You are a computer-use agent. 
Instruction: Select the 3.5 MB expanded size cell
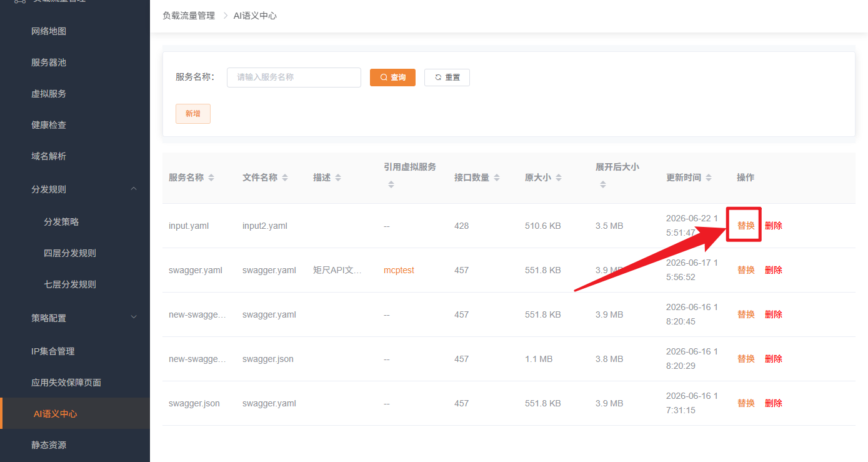(x=609, y=226)
